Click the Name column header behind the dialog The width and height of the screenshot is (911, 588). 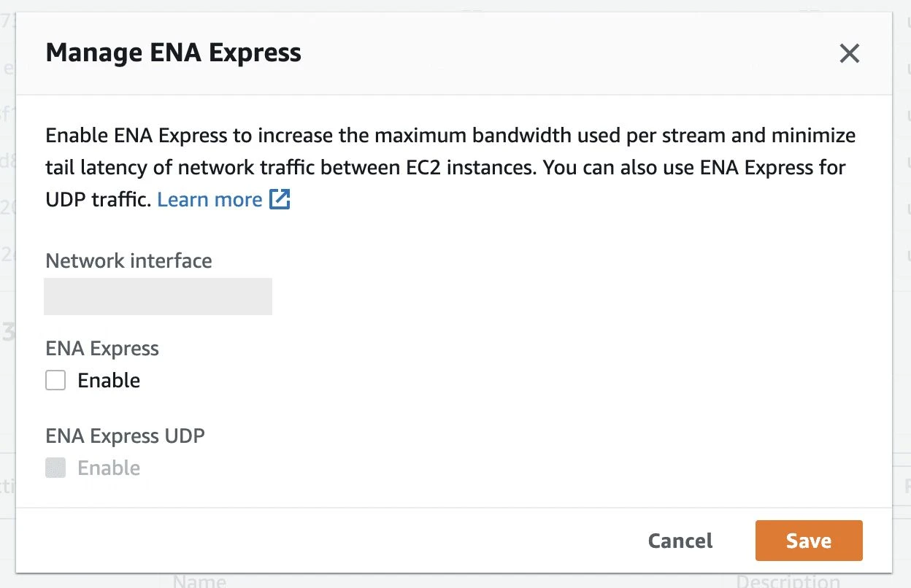click(199, 580)
